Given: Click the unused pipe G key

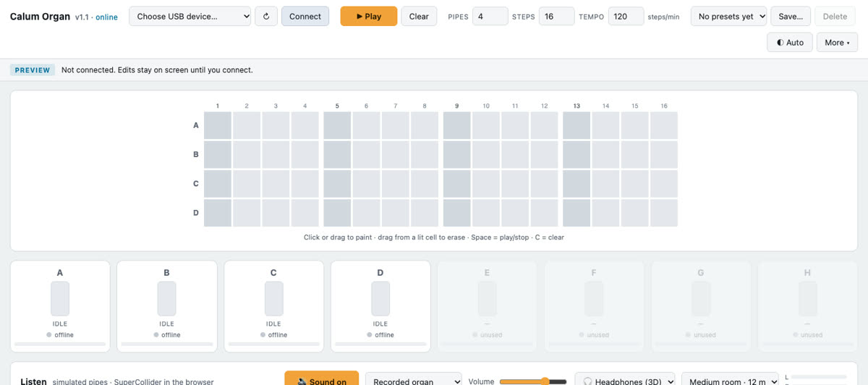Looking at the screenshot, I should point(701,299).
